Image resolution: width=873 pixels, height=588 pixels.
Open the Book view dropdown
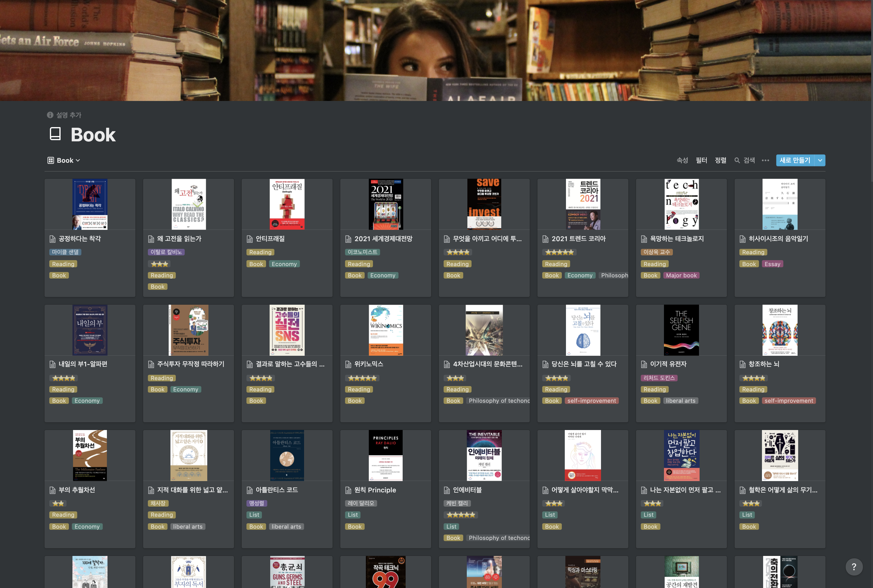(64, 160)
